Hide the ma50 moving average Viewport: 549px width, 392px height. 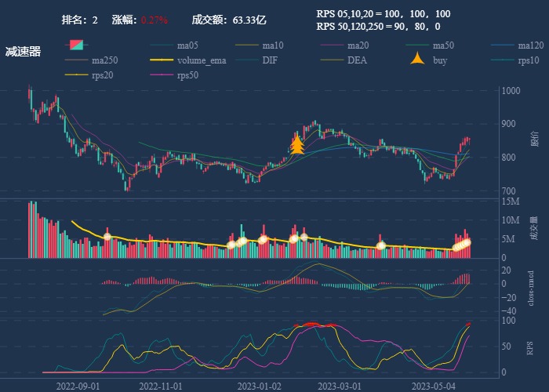coord(443,45)
